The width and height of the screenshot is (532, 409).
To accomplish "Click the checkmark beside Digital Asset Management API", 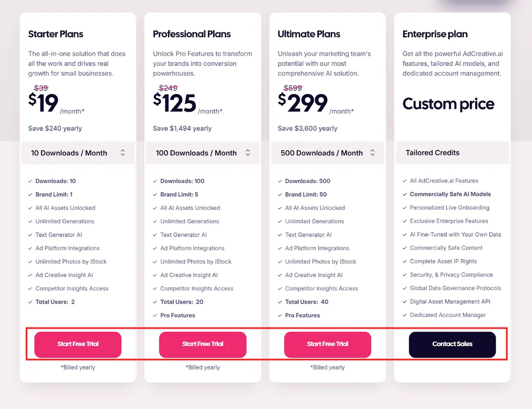I will 405,302.
